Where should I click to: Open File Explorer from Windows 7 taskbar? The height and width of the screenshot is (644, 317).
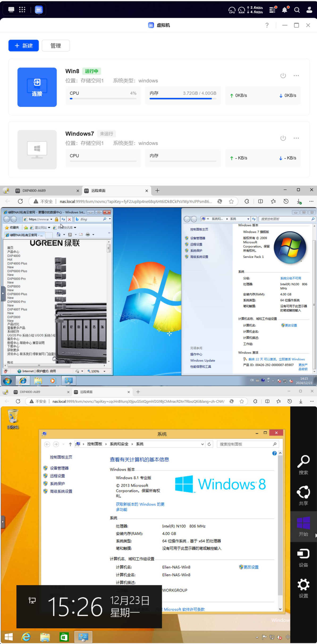38,381
